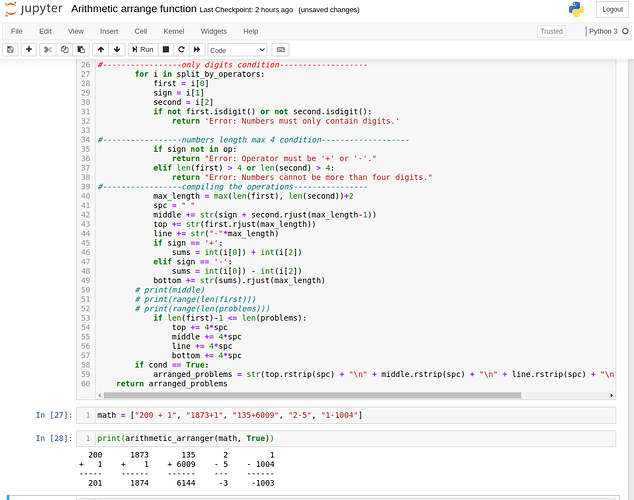Open the File menu

tap(17, 31)
